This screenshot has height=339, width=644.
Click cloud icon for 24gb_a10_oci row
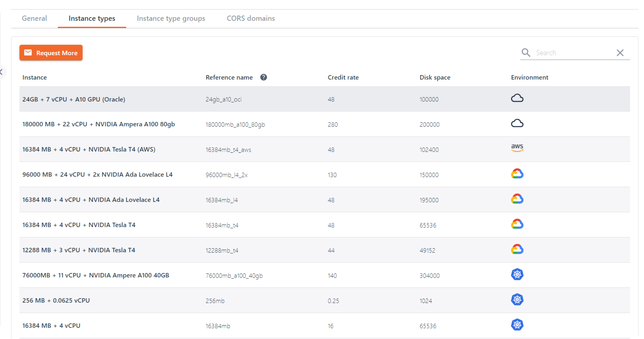pos(517,98)
